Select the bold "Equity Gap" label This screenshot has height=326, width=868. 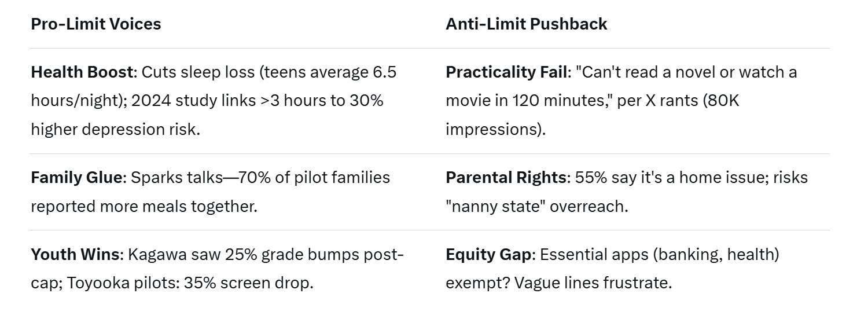click(x=487, y=254)
